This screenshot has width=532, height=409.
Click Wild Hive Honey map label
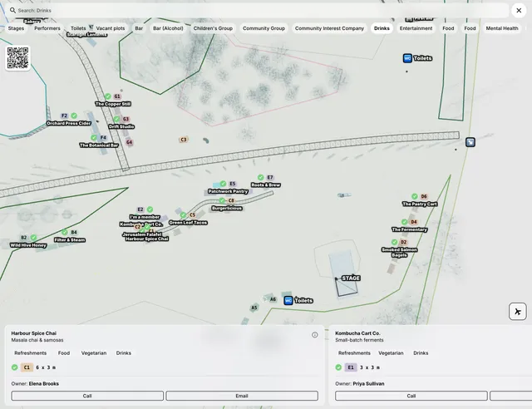tap(28, 245)
